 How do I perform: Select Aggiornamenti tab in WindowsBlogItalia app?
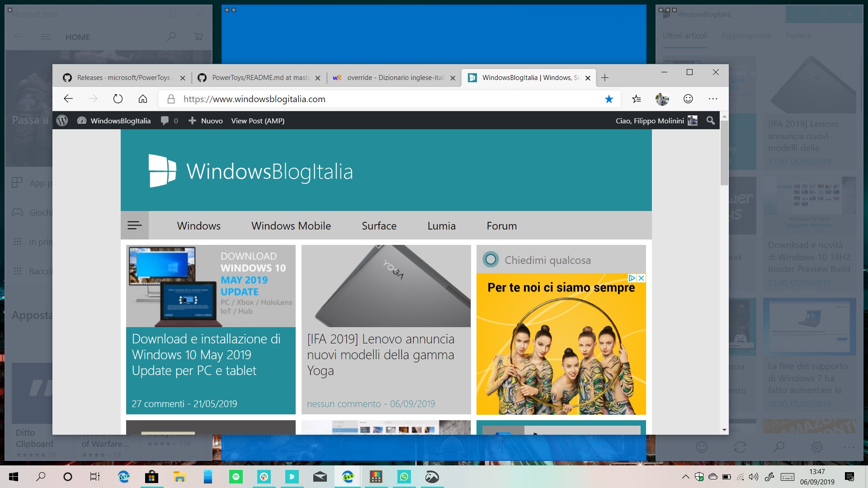coord(746,36)
